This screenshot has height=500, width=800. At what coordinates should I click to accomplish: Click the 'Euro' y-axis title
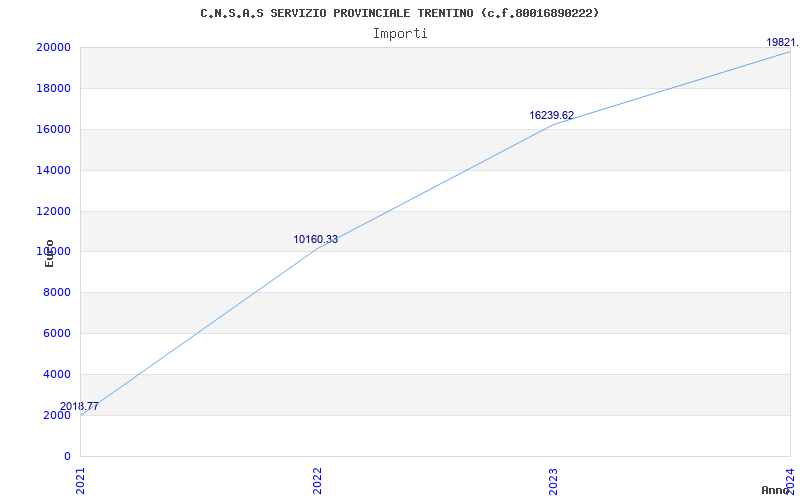coord(49,253)
